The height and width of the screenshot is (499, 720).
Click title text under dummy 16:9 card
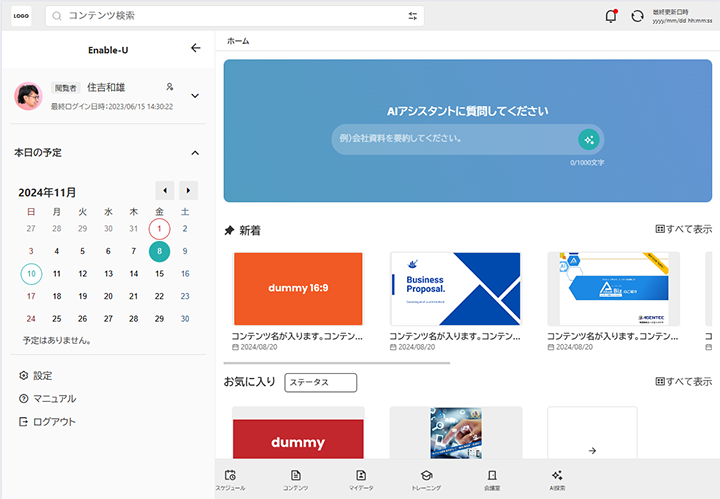[x=297, y=336]
